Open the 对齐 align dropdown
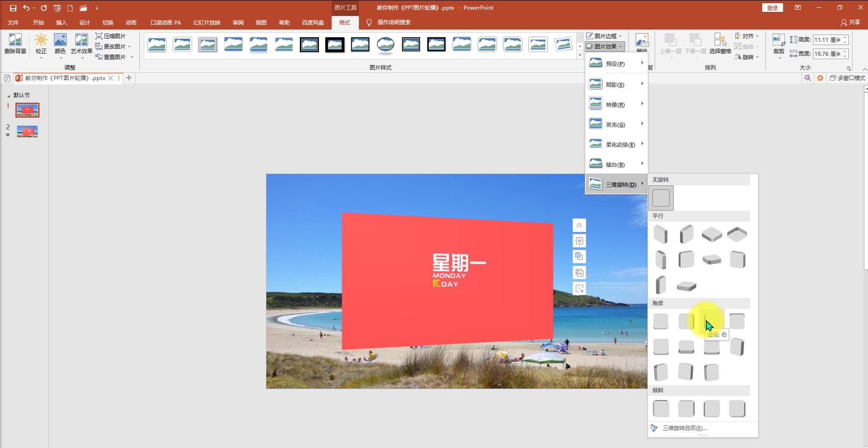 747,36
